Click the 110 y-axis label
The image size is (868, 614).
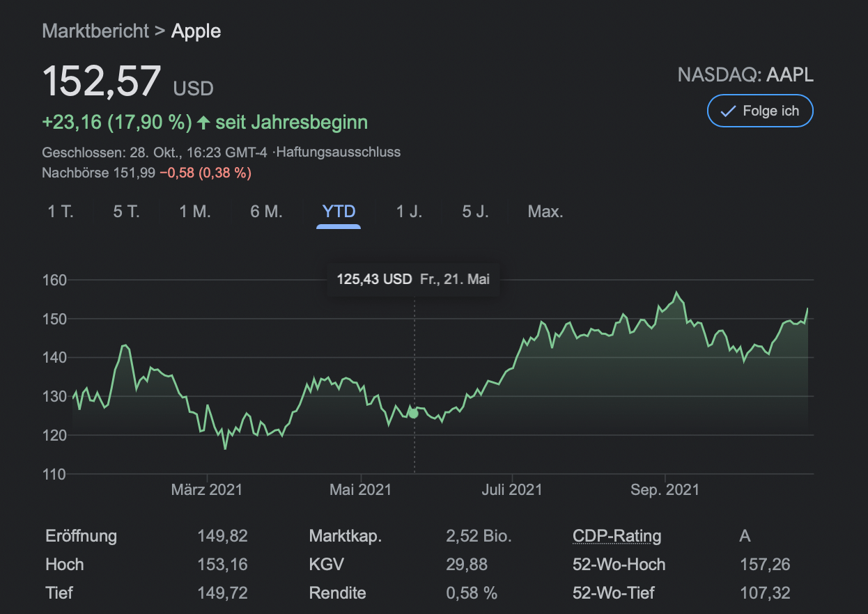coord(54,474)
